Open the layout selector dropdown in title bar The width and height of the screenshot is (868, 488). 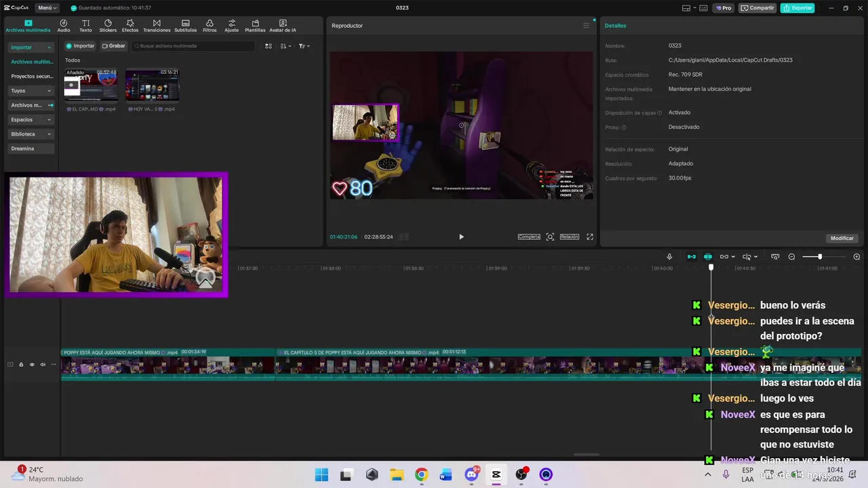(x=690, y=8)
